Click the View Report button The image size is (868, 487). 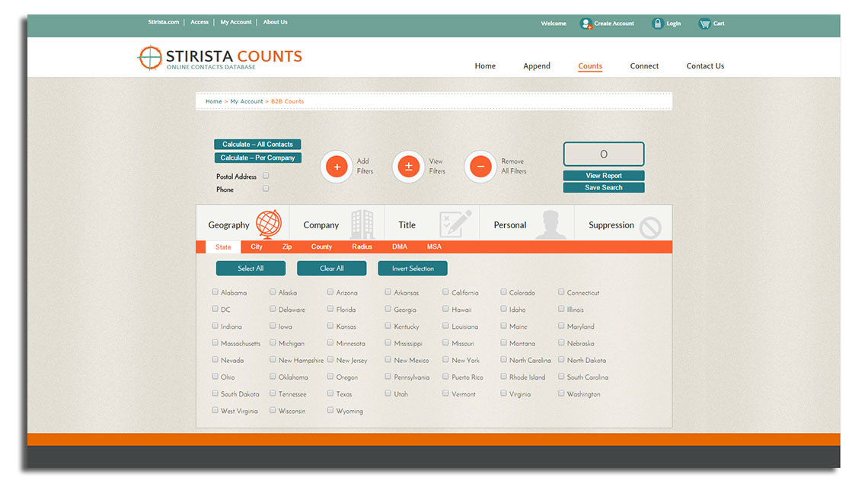click(x=603, y=176)
